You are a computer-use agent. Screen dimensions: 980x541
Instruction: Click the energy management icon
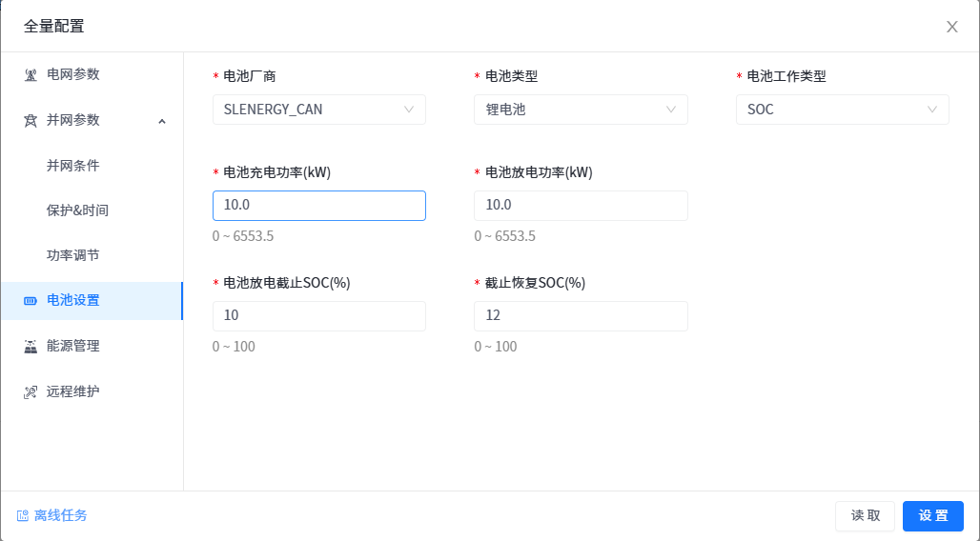point(31,347)
